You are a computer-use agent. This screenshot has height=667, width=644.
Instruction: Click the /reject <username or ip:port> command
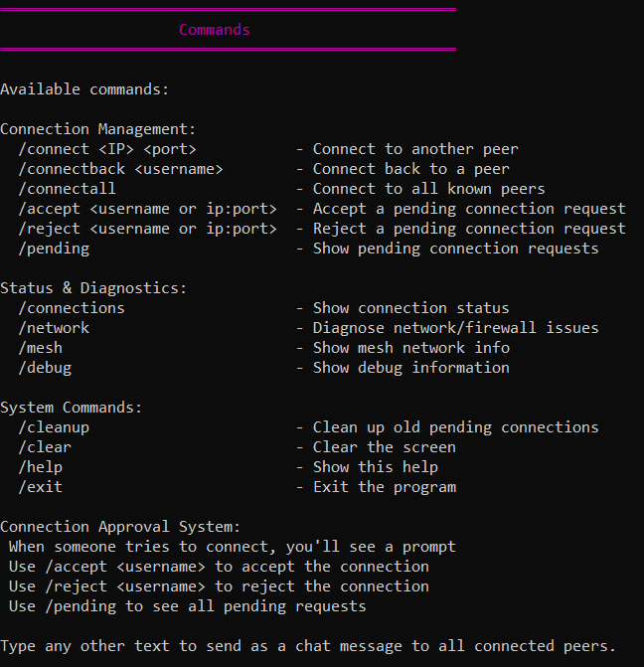(x=147, y=229)
